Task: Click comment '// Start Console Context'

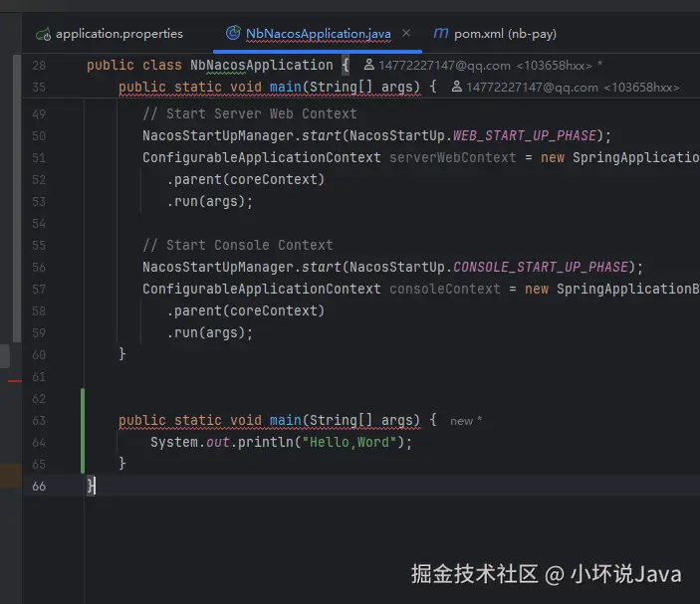Action: 238,245
